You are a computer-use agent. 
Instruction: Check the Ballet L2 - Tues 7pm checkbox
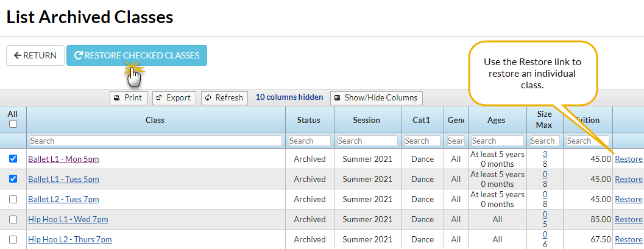tap(13, 199)
